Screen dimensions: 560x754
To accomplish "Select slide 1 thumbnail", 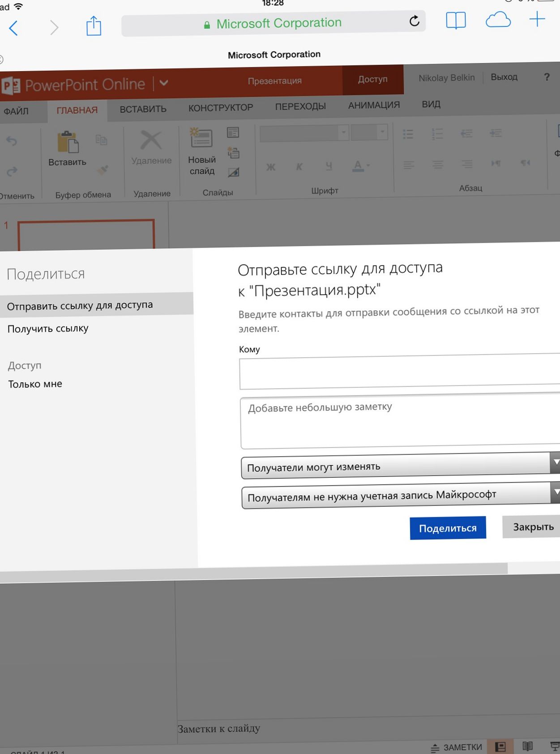I will click(86, 234).
